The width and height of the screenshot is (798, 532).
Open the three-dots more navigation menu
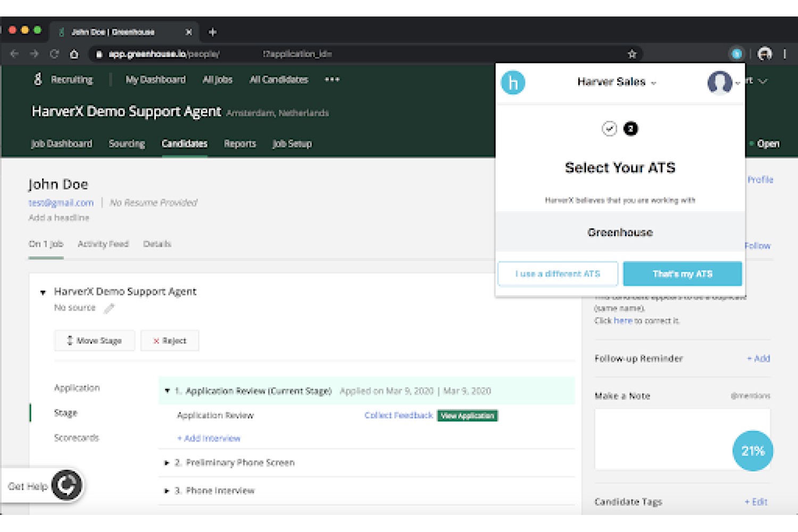pyautogui.click(x=332, y=80)
